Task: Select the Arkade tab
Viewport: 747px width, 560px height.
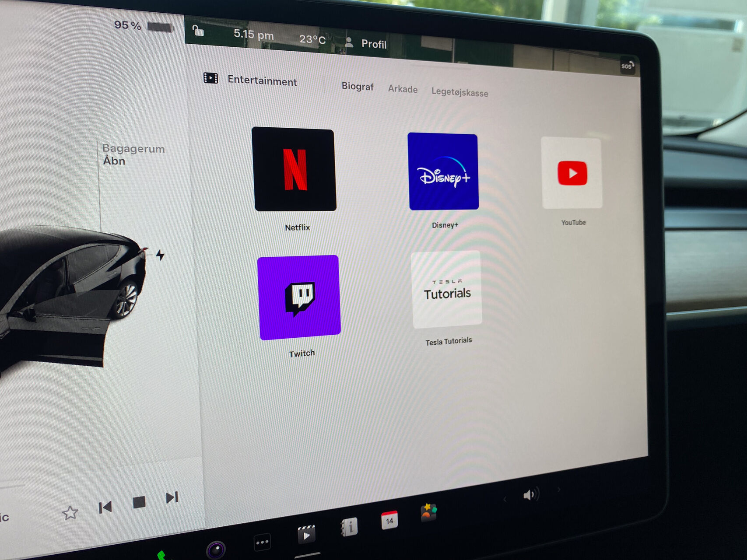Action: tap(403, 89)
